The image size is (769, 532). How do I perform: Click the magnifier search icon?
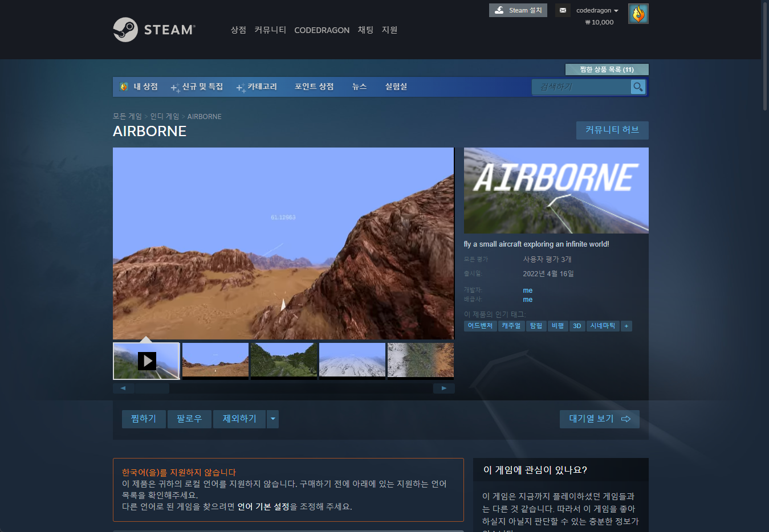[638, 87]
